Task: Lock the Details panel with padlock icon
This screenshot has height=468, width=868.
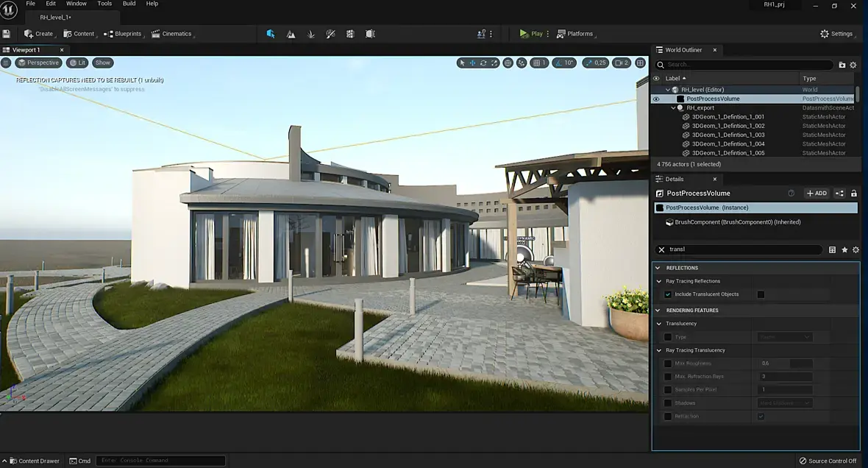Action: 853,194
